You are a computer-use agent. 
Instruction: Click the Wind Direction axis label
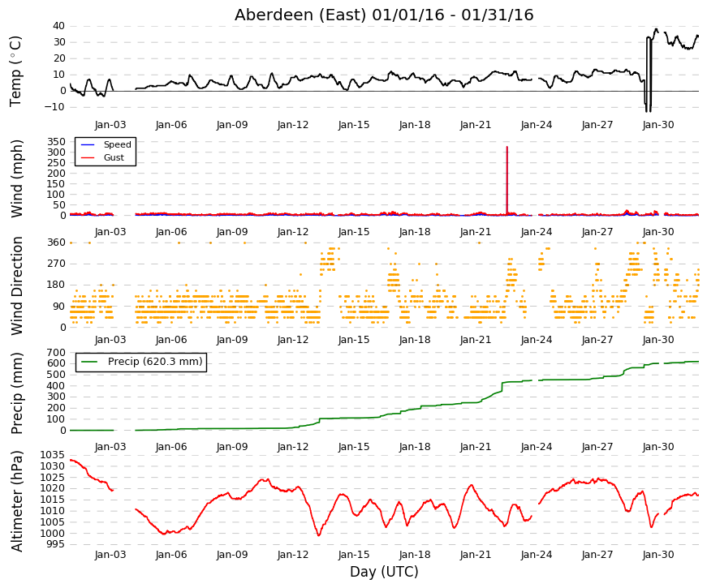click(x=15, y=285)
